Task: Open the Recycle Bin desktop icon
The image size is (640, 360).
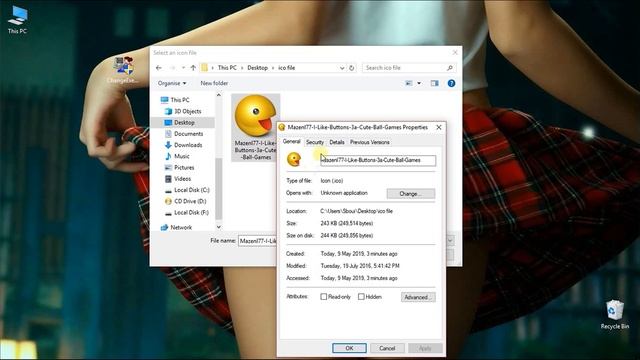Action: 615,314
